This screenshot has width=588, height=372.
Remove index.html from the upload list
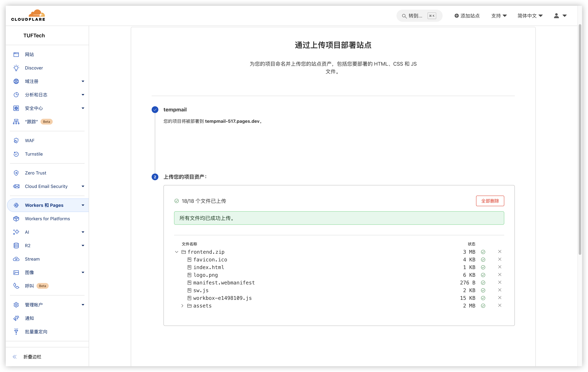pos(500,267)
